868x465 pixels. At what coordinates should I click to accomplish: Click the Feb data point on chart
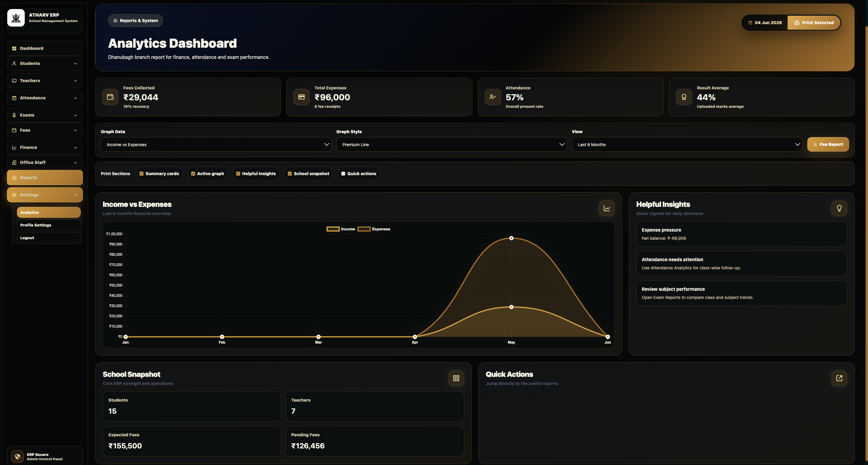point(222,337)
